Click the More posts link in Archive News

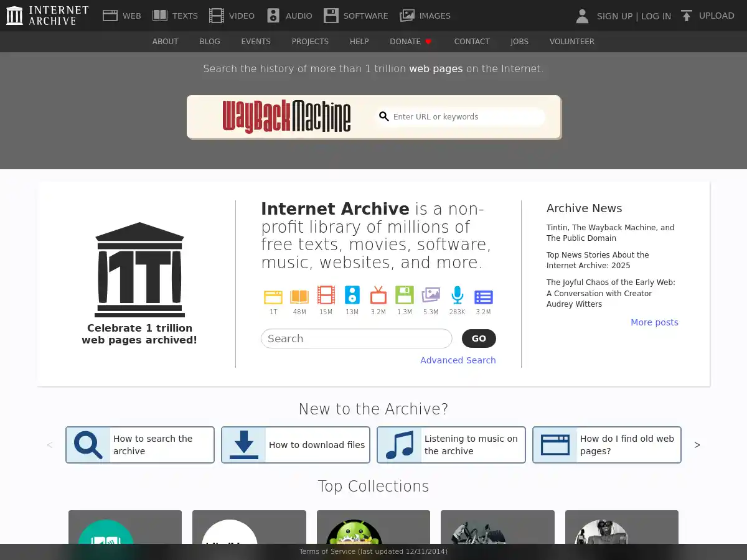pos(654,322)
